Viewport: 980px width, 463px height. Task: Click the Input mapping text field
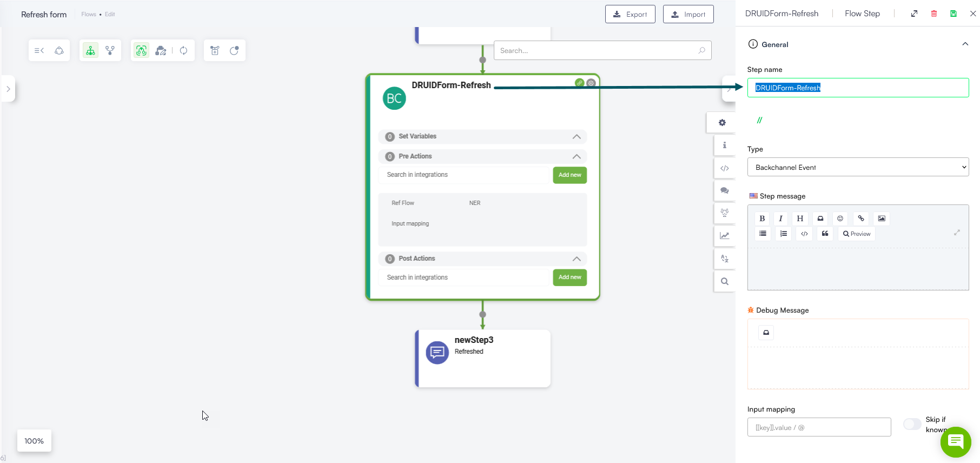point(818,427)
